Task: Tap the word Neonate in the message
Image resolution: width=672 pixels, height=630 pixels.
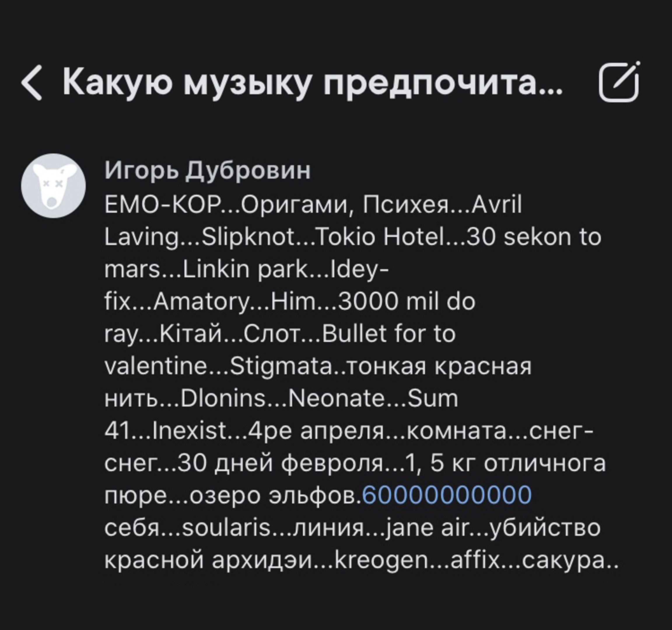Action: (336, 398)
